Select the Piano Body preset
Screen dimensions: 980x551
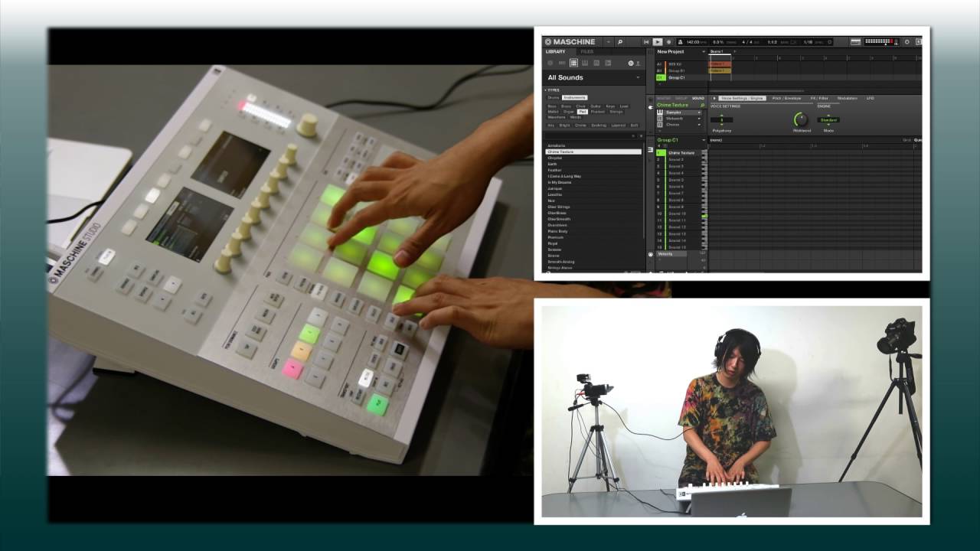click(557, 231)
